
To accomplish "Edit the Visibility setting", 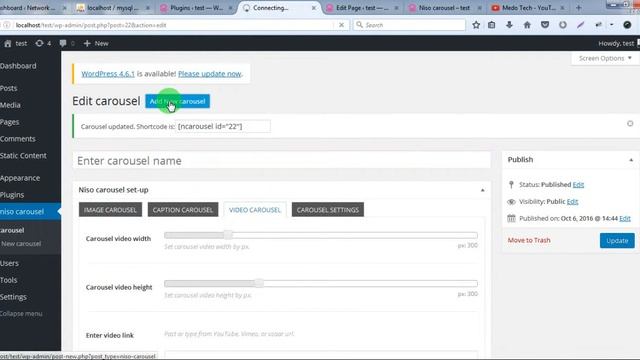I will (572, 202).
